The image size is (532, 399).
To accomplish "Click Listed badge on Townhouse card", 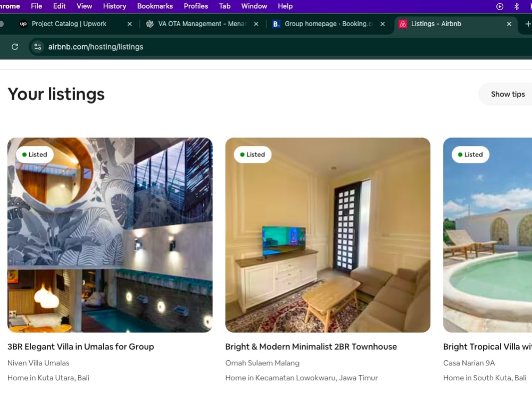I will [252, 154].
